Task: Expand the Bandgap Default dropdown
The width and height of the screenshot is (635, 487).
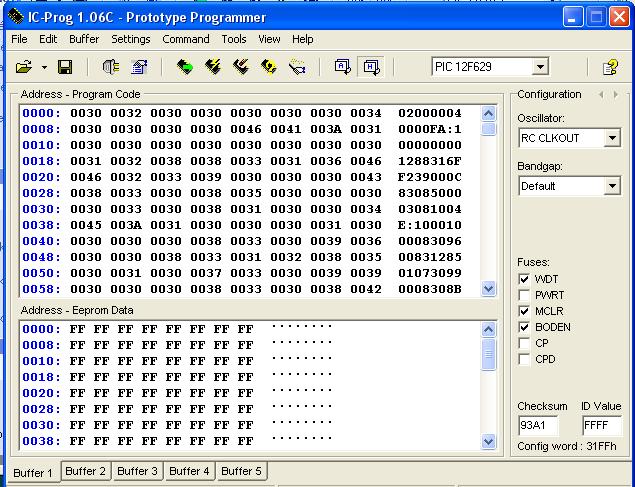Action: click(612, 186)
